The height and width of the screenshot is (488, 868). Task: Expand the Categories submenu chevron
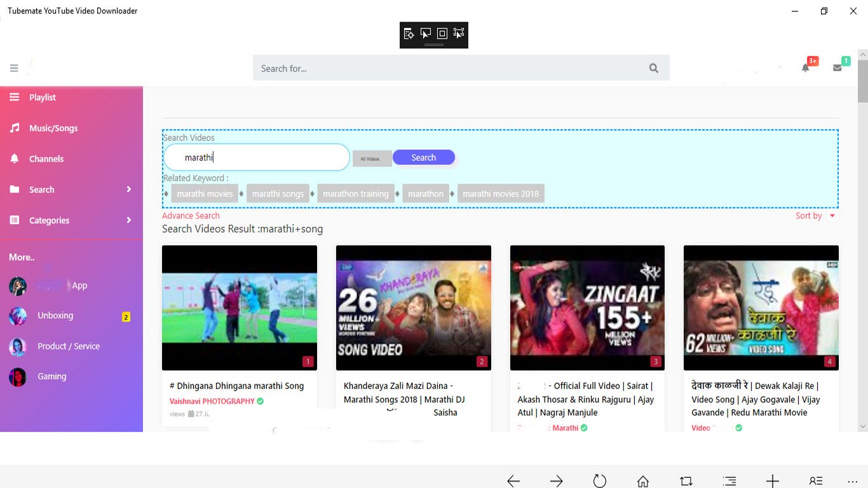[129, 220]
